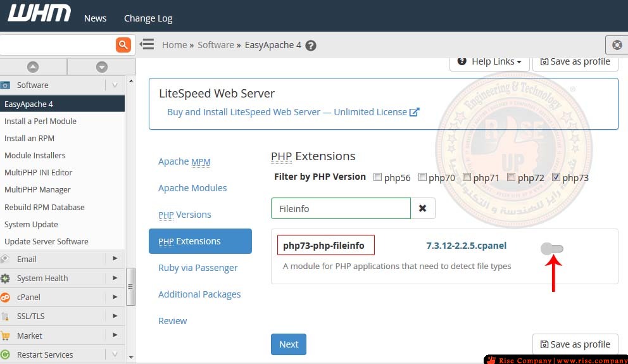Click the Market cart icon
628x364 pixels.
5,336
